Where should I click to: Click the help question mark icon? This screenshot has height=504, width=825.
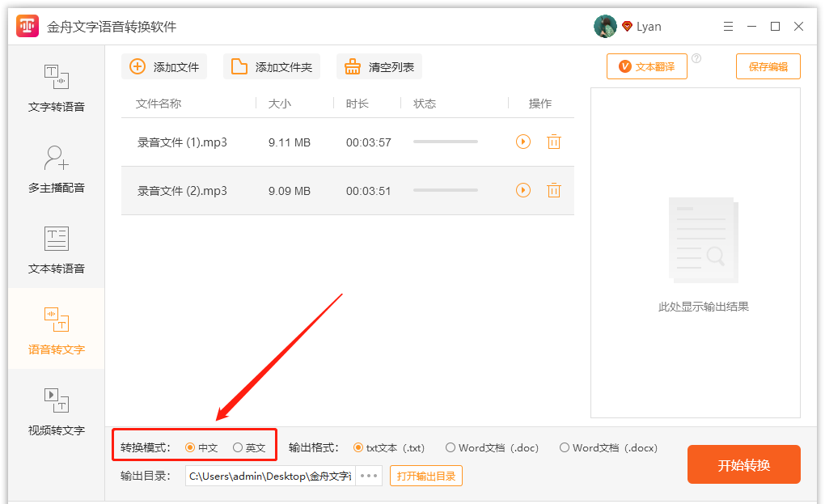[696, 58]
